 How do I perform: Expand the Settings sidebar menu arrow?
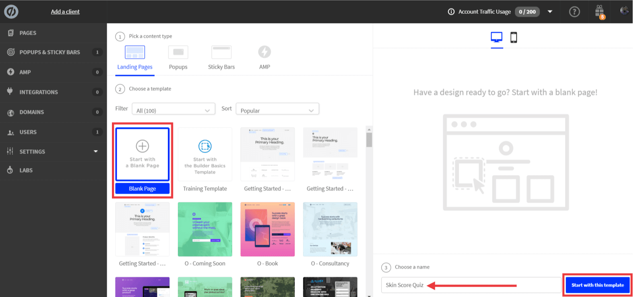(96, 152)
